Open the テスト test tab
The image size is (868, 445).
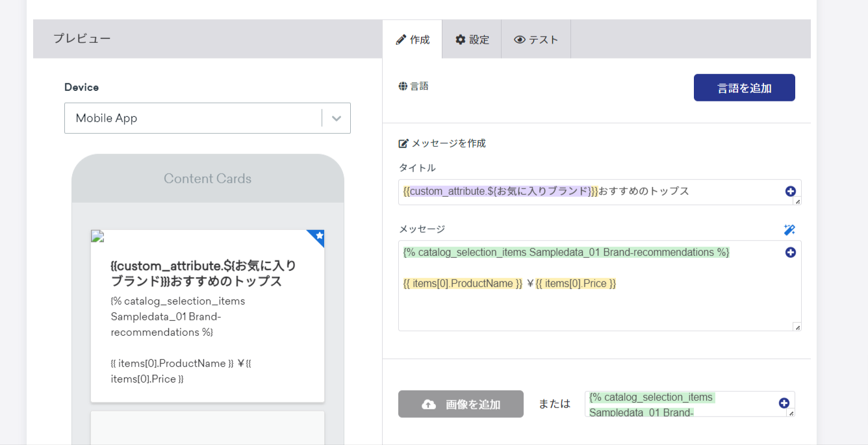tap(536, 40)
